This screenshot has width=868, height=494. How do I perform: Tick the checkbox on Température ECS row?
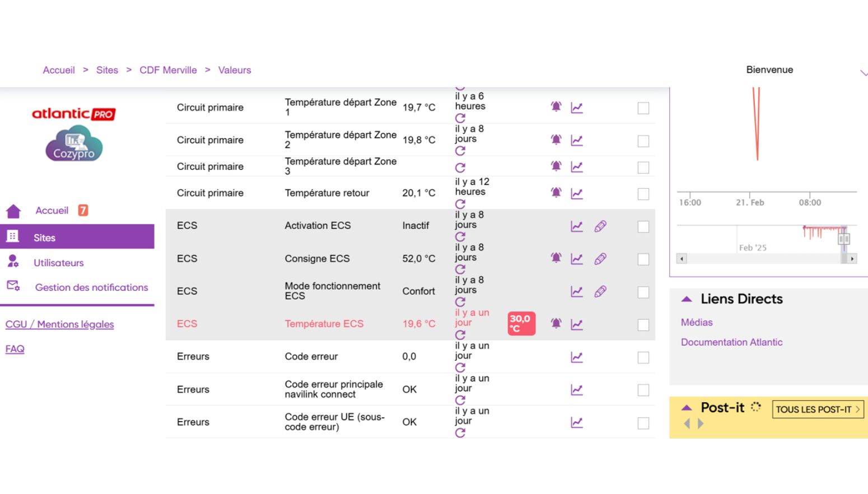click(x=643, y=325)
